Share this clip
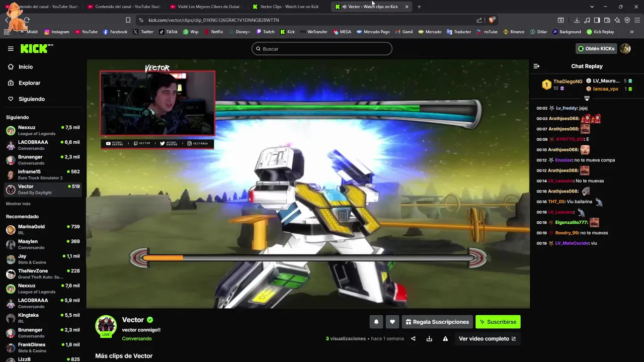This screenshot has height=362, width=644. 413,339
